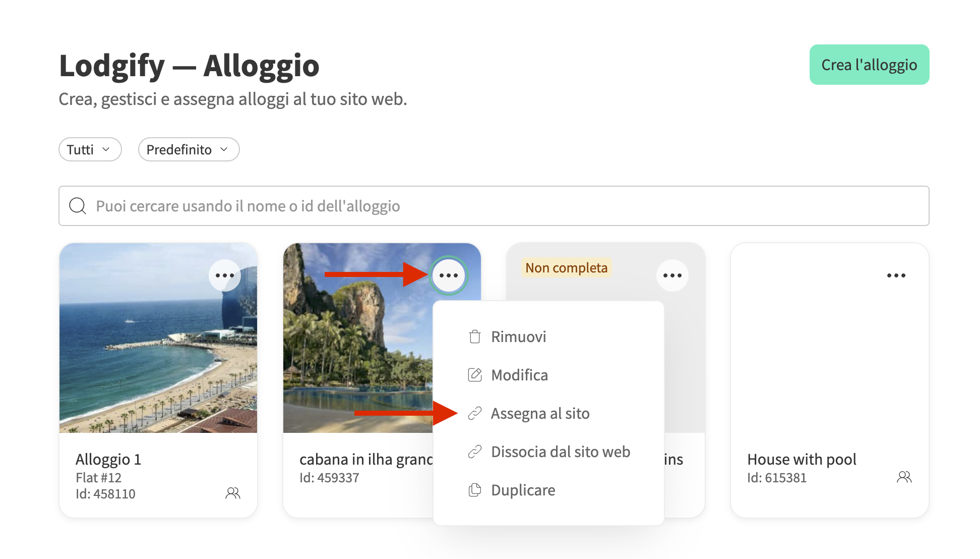Open three-dot menu on House with pool
Viewport: 980px width, 559px height.
(896, 275)
